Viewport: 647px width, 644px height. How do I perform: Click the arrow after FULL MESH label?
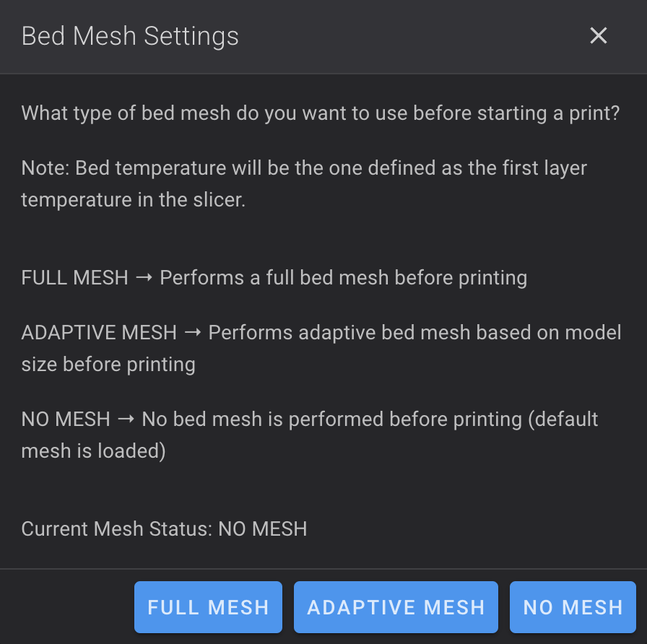pos(144,278)
